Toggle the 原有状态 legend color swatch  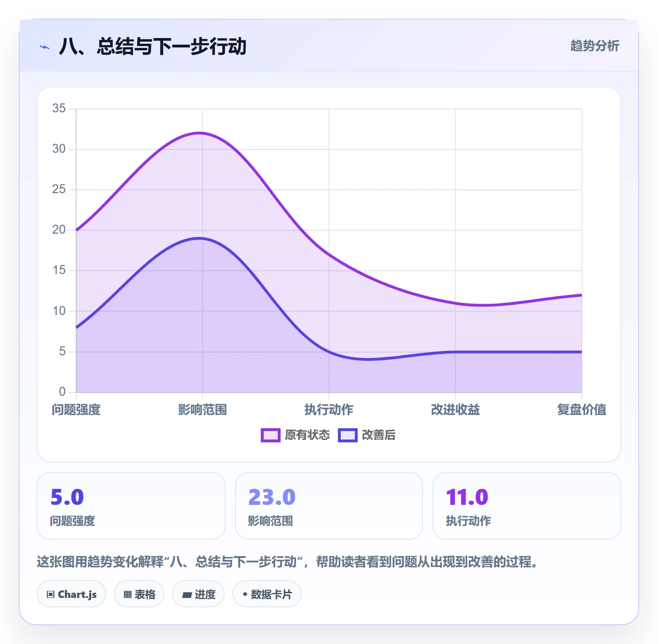[271, 435]
